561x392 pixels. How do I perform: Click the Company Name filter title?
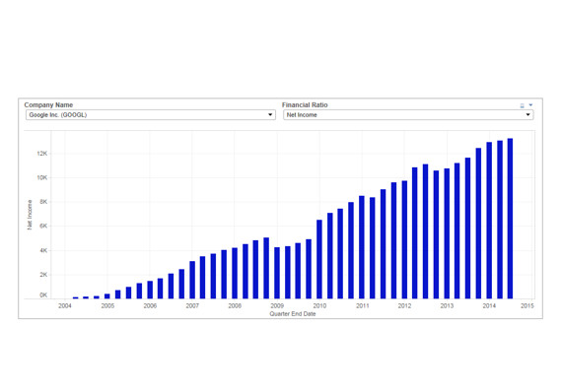point(48,104)
